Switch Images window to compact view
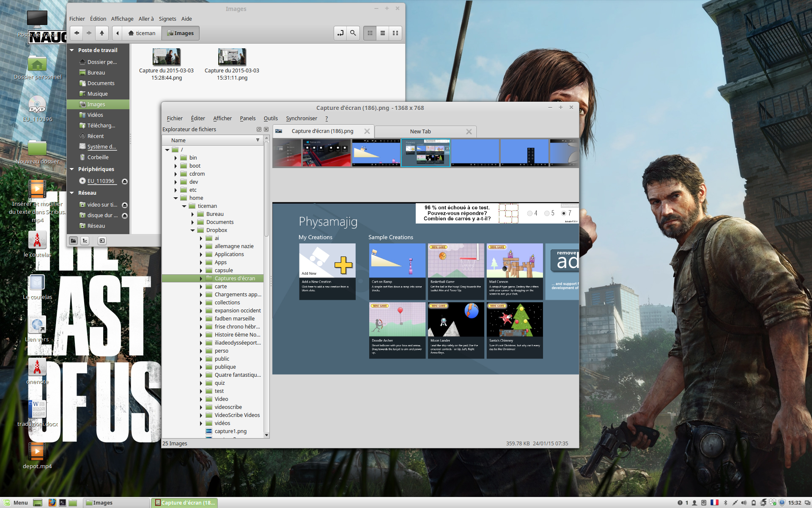Image resolution: width=812 pixels, height=508 pixels. point(395,33)
